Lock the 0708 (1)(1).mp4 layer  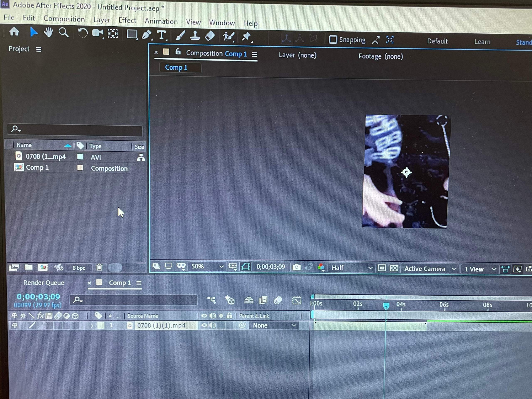coord(229,325)
